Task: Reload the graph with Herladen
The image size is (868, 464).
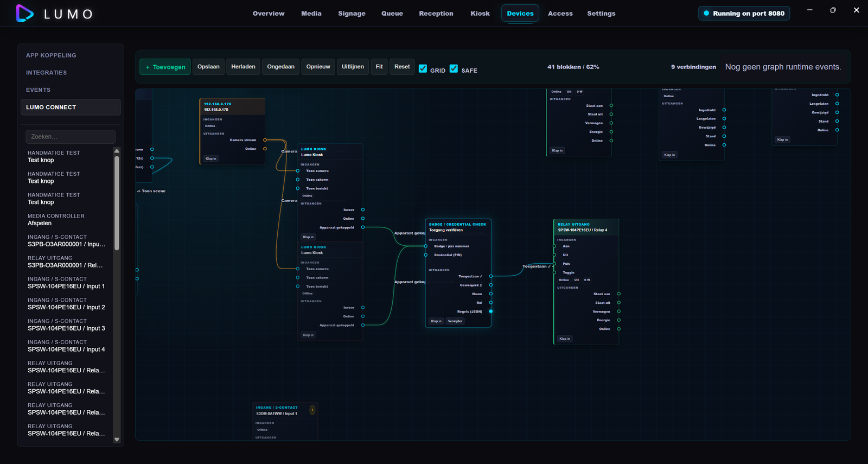Action: pyautogui.click(x=243, y=67)
